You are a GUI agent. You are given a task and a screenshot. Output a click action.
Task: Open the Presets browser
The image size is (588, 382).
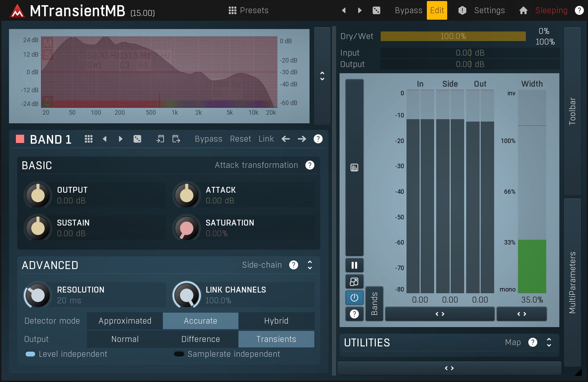pyautogui.click(x=248, y=10)
